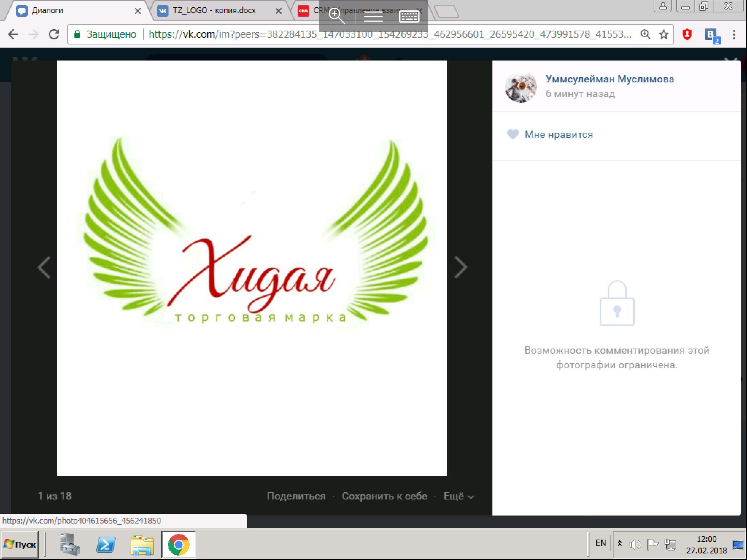747x560 pixels.
Task: Open the Action Center flag icon
Action: (652, 545)
